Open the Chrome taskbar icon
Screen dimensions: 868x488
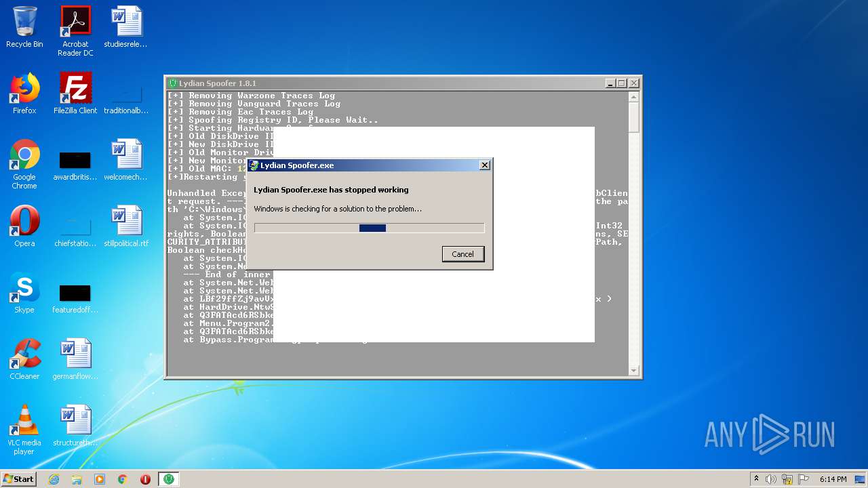(123, 479)
